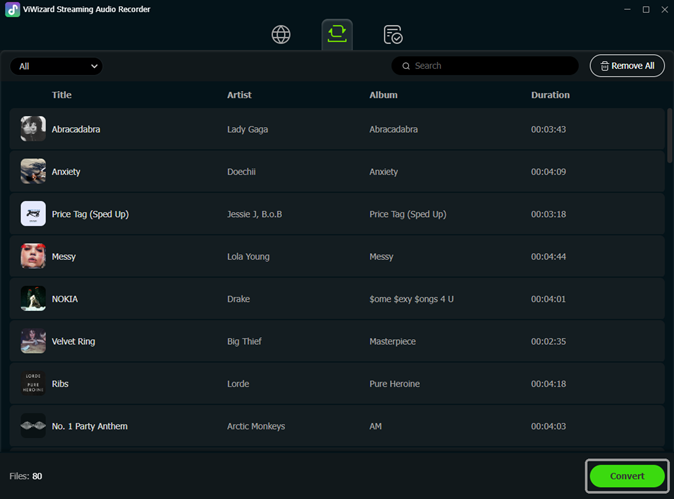
Task: Click the Title column header
Action: (x=62, y=95)
